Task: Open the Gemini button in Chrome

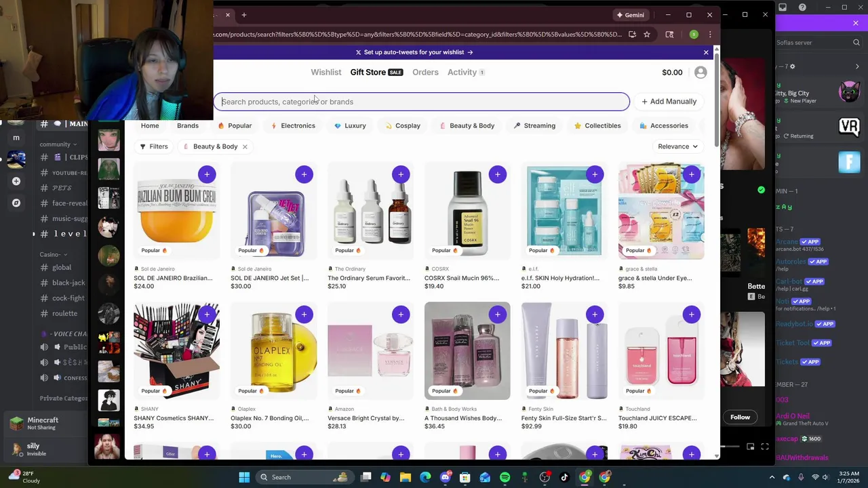Action: coord(630,15)
